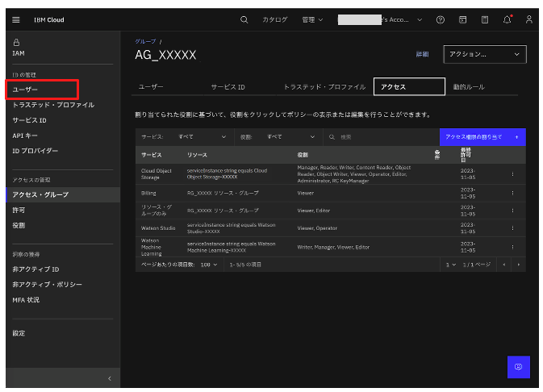Image resolution: width=543 pixels, height=392 pixels.
Task: Open overflow menu for Billing row
Action: coord(512,194)
